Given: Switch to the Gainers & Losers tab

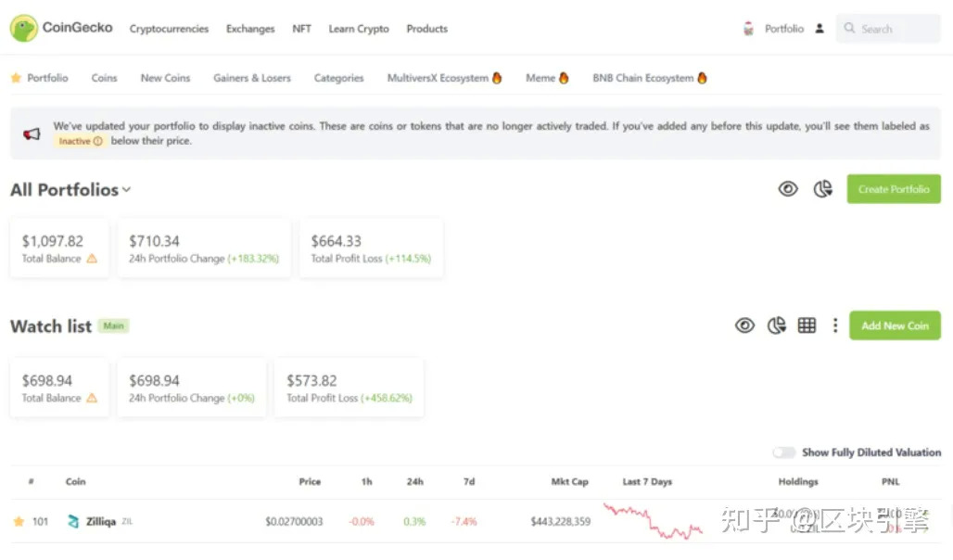Looking at the screenshot, I should click(251, 78).
